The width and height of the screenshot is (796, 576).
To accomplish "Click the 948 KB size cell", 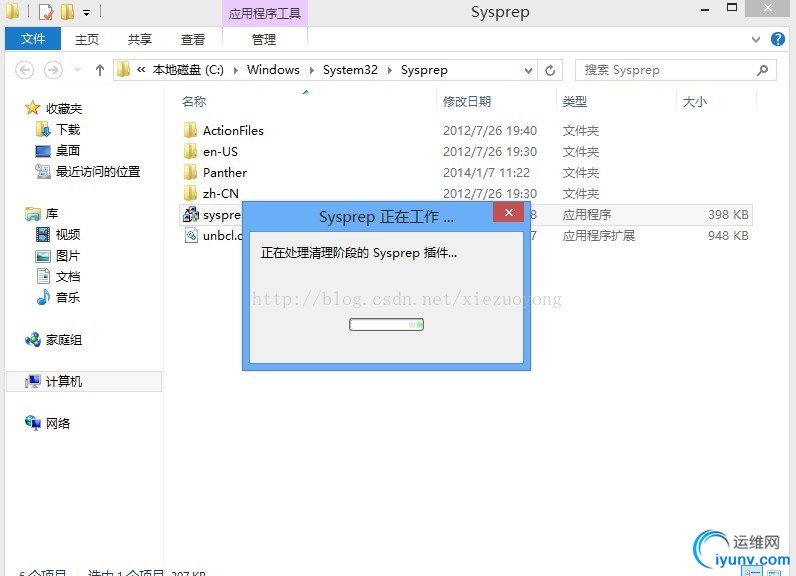I will tap(728, 235).
